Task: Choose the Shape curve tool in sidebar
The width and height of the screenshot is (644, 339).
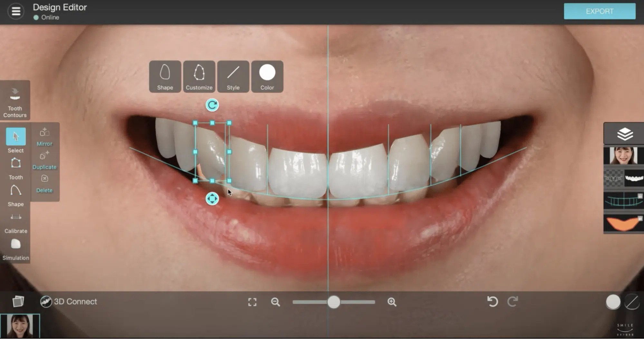Action: (16, 195)
